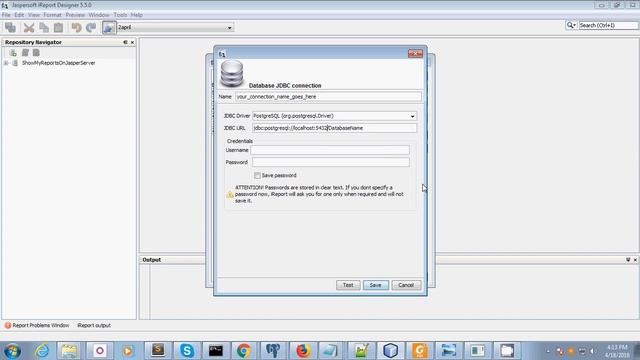Minimize the Repository Navigator panel
This screenshot has height=360, width=640.
point(125,42)
